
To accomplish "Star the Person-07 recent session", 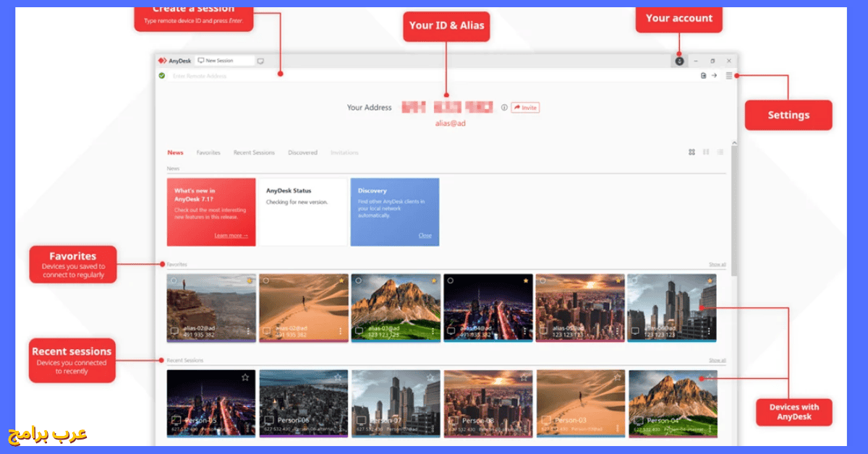I will pyautogui.click(x=430, y=377).
